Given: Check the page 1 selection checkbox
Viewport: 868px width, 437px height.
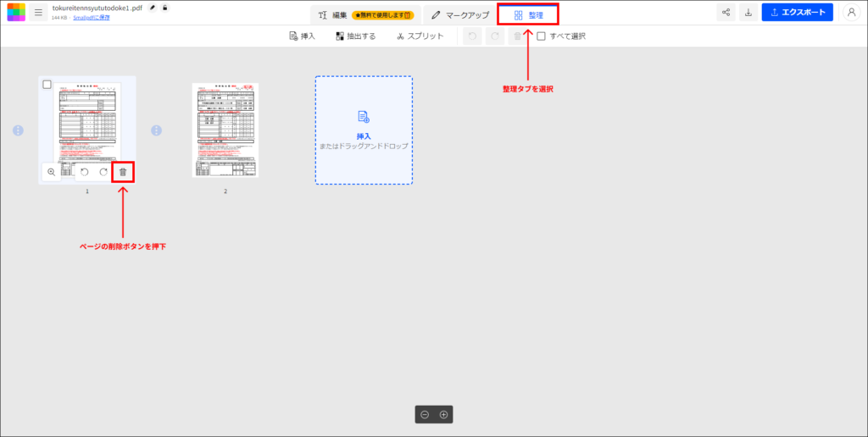Looking at the screenshot, I should (x=47, y=85).
